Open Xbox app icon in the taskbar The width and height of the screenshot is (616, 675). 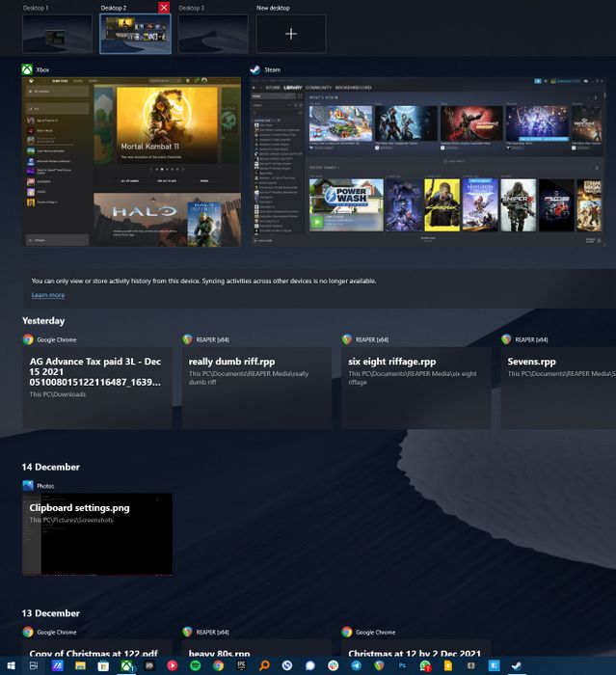126,665
